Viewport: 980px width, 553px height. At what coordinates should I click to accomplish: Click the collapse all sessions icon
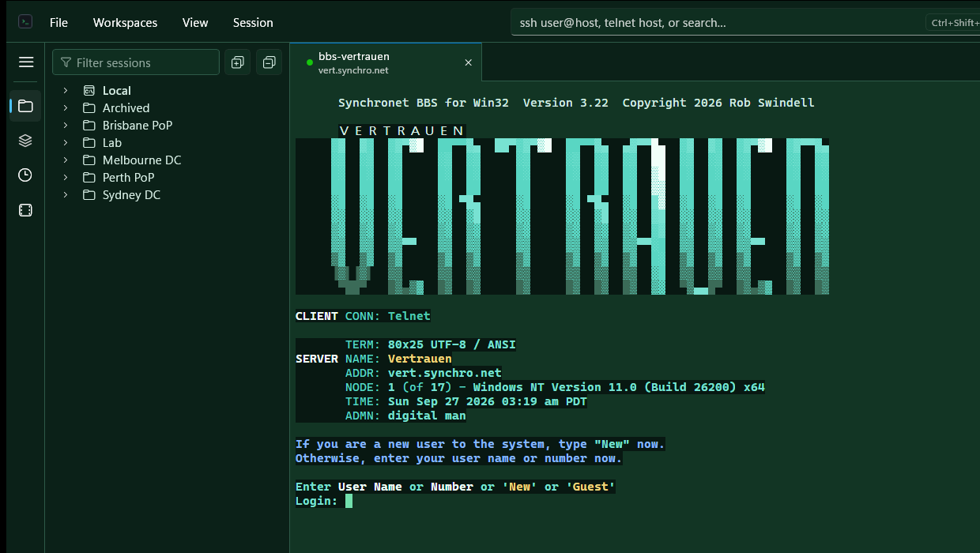click(269, 62)
